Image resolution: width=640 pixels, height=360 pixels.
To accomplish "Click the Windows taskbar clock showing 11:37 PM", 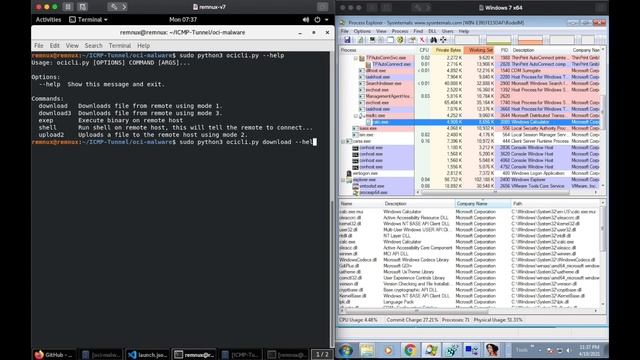I will click(589, 350).
